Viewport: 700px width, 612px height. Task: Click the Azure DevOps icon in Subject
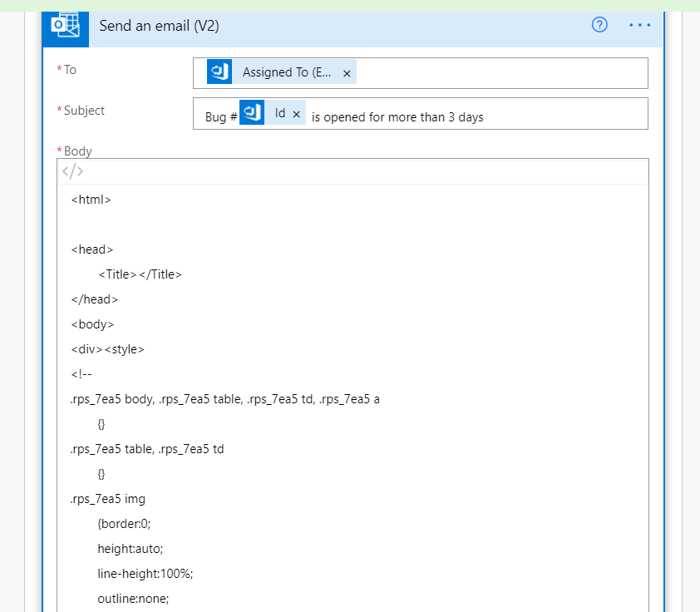(252, 112)
